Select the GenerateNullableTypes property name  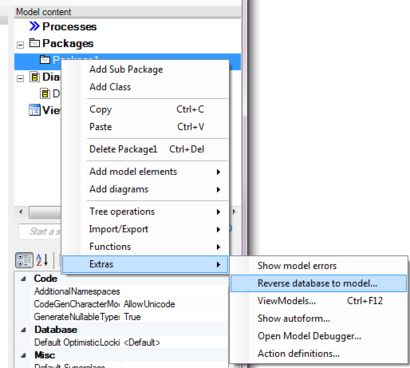pos(77,317)
